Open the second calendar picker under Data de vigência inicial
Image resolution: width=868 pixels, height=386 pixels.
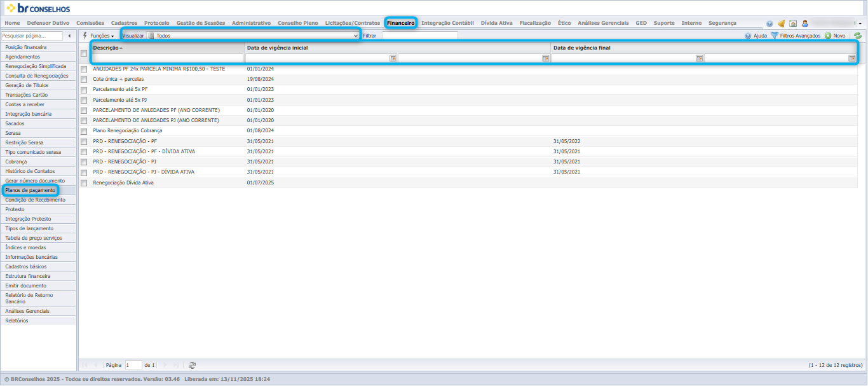[x=545, y=59]
